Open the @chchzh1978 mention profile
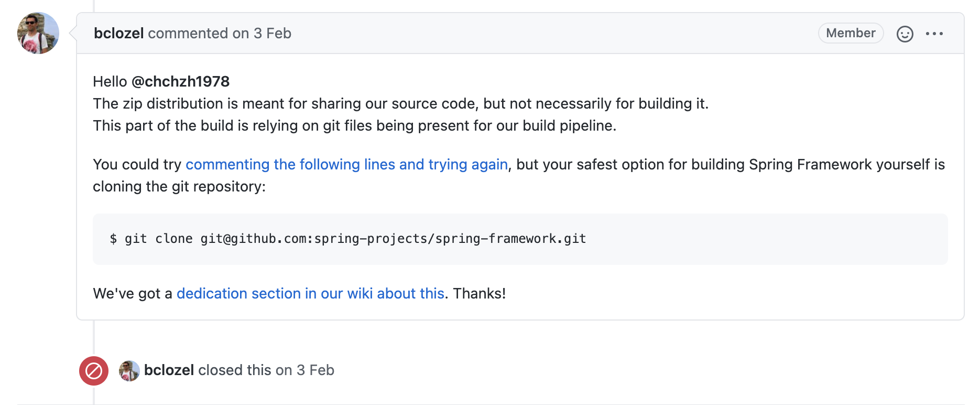 pyautogui.click(x=180, y=81)
